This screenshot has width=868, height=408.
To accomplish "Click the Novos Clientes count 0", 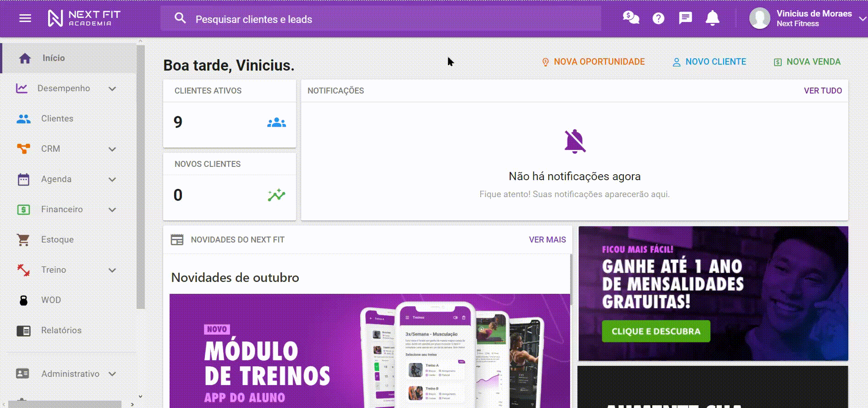I will pos(178,195).
